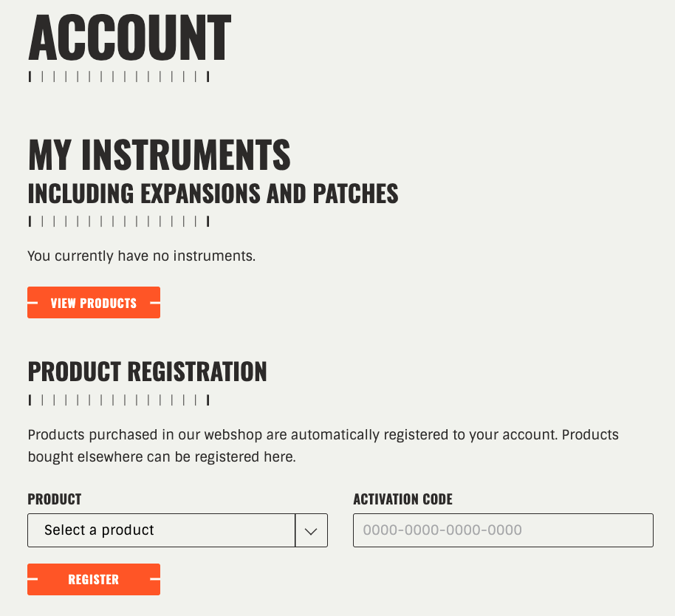Click the webshop registration description paragraph
Image resolution: width=675 pixels, height=616 pixels.
[323, 445]
